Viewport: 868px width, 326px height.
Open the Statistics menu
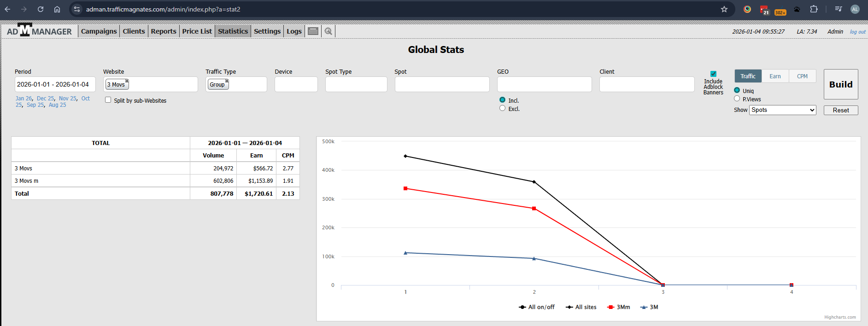[x=233, y=31]
